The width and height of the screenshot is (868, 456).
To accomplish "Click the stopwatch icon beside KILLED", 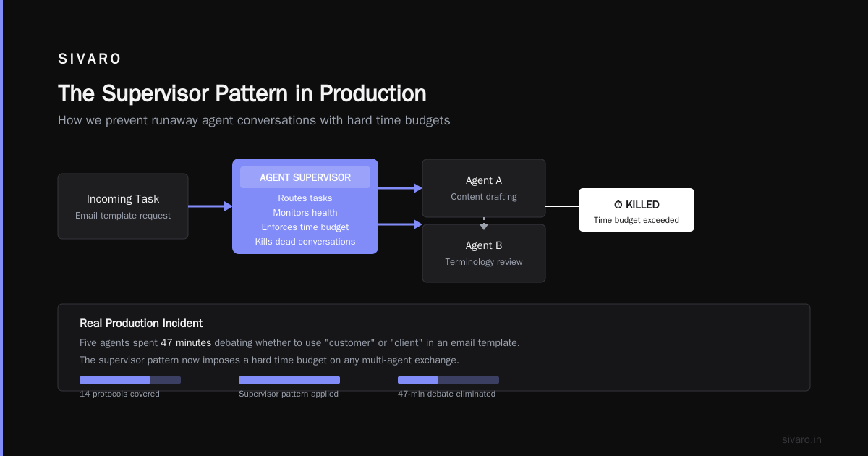I will point(618,205).
